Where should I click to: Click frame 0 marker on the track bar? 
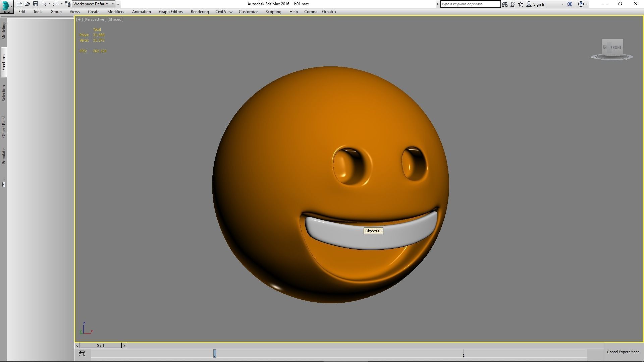215,354
